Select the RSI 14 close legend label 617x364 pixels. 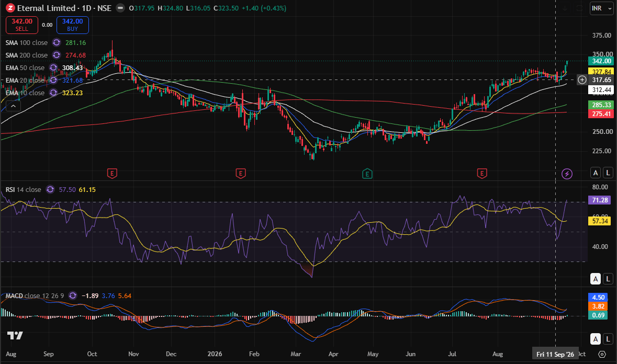pyautogui.click(x=23, y=189)
